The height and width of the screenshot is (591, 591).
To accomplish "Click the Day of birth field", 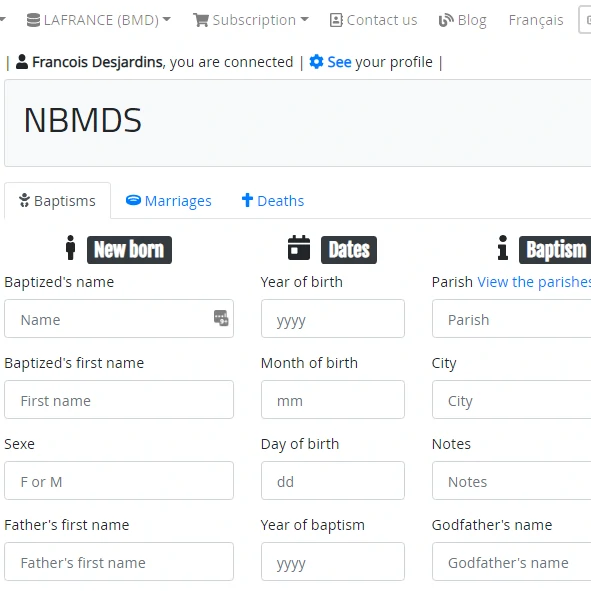I will click(333, 481).
